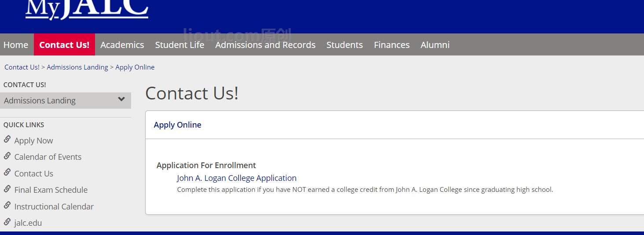Open the Academics menu
This screenshot has height=235, width=644.
[x=122, y=45]
